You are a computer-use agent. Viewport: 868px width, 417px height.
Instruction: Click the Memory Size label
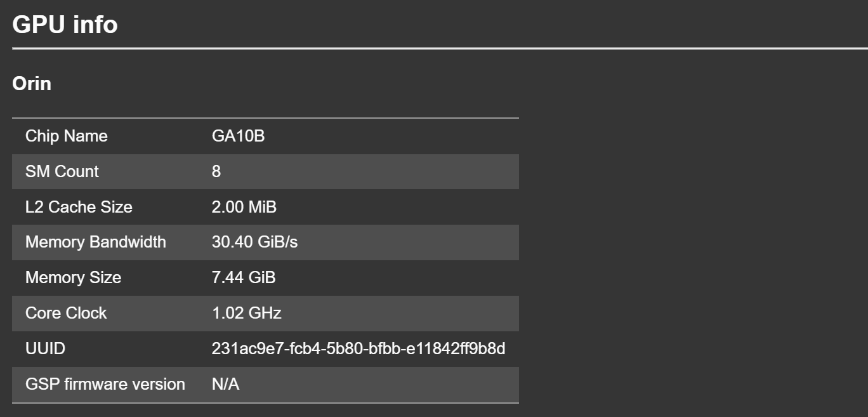coord(73,277)
